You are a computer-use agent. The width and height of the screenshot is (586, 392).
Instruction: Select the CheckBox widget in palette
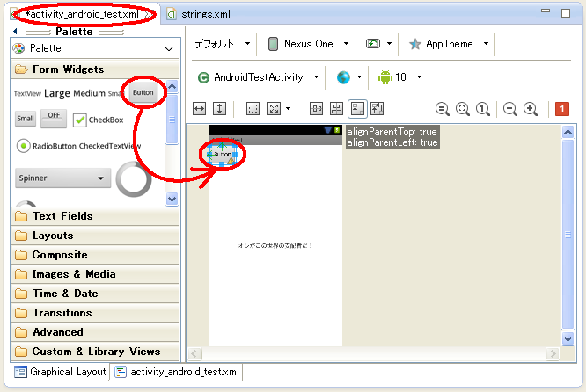point(98,120)
